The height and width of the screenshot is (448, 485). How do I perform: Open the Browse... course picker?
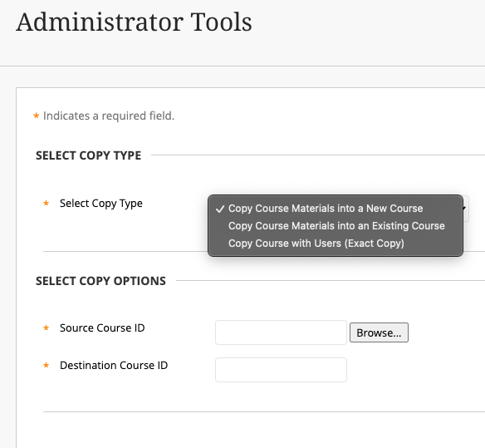click(x=379, y=332)
